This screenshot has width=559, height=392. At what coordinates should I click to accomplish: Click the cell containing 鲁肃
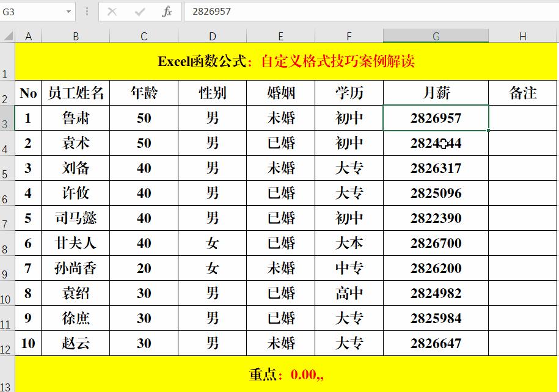[76, 118]
